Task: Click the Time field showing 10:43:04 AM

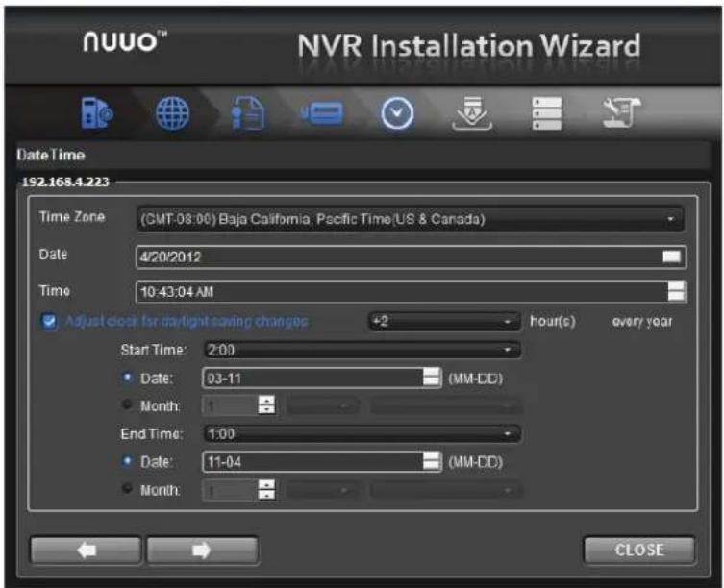Action: (x=411, y=291)
